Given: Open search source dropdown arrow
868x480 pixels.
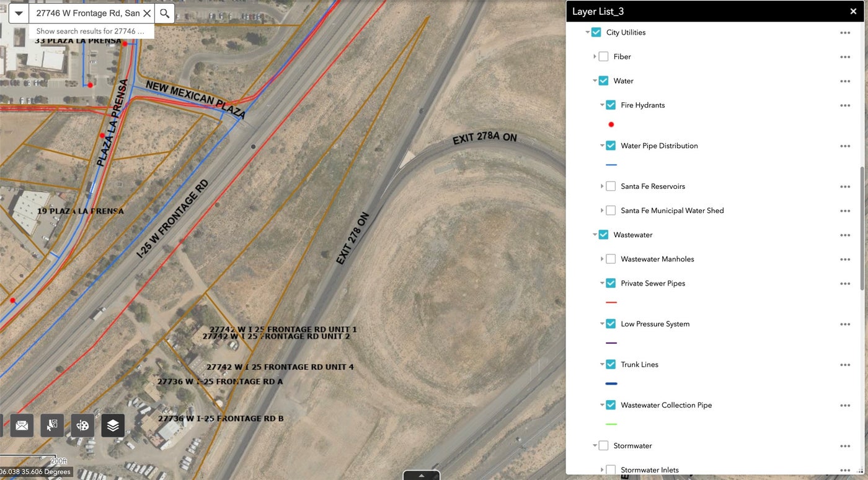Looking at the screenshot, I should (x=19, y=13).
